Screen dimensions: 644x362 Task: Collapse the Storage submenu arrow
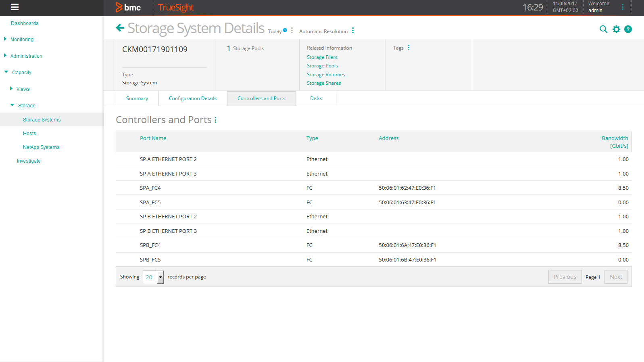(12, 105)
